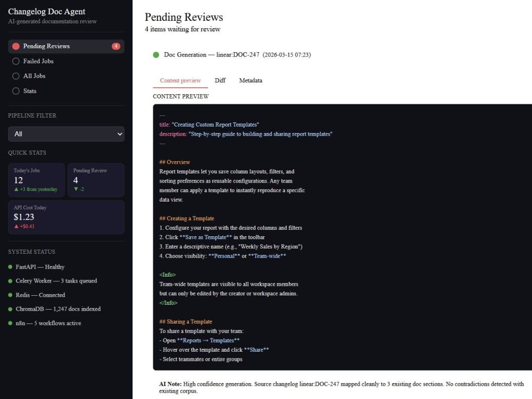This screenshot has height=399, width=532.
Task: Click the ## Overview heading in preview
Action: point(174,162)
